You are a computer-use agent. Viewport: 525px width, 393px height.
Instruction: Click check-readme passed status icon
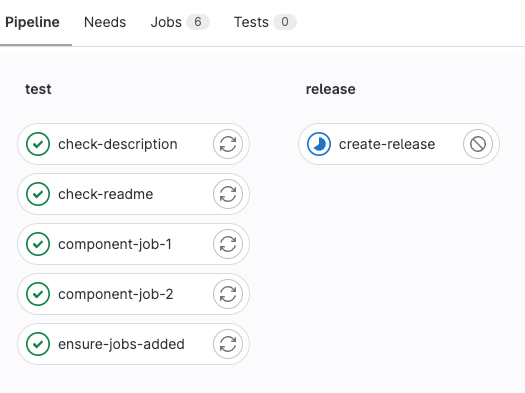pos(38,194)
